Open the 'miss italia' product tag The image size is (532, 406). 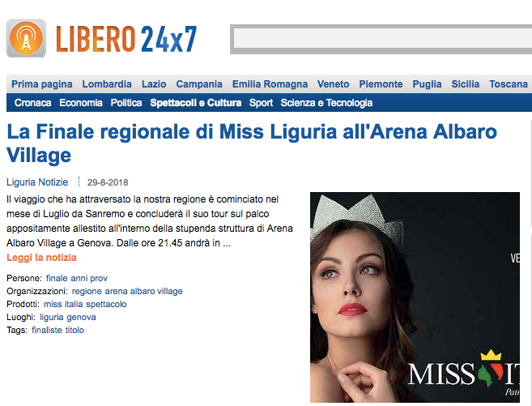tap(63, 304)
